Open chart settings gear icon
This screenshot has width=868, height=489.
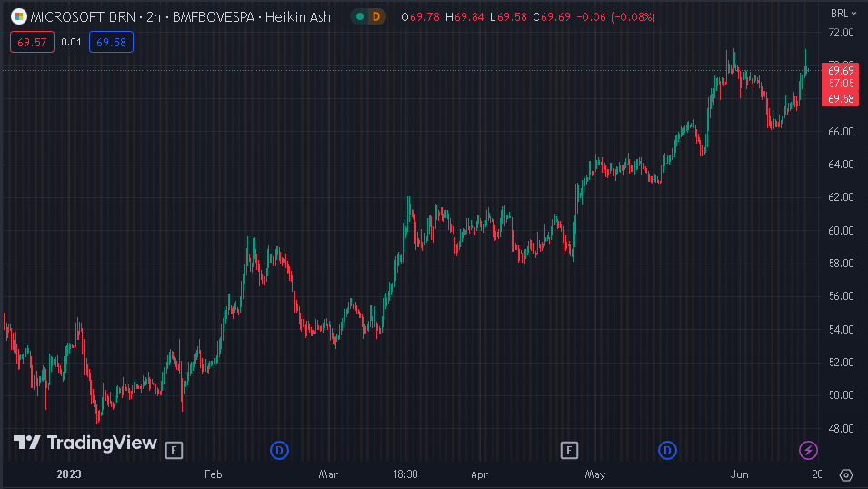click(x=846, y=475)
